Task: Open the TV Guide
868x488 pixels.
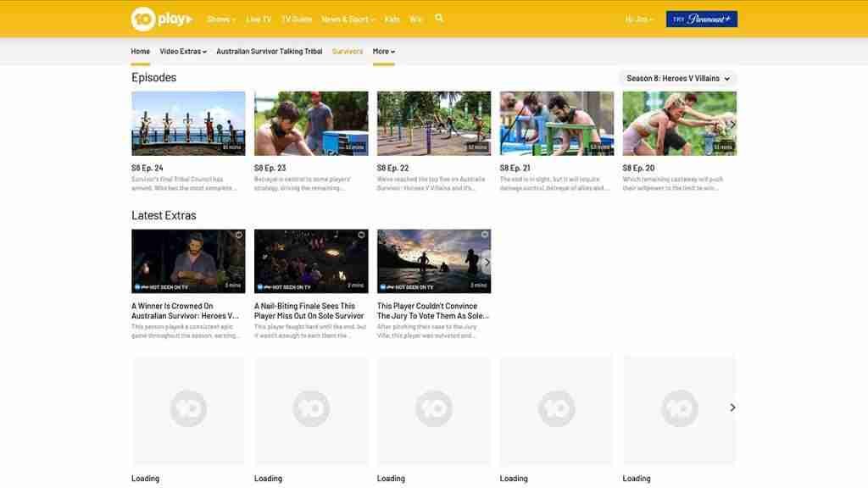Action: click(x=297, y=19)
